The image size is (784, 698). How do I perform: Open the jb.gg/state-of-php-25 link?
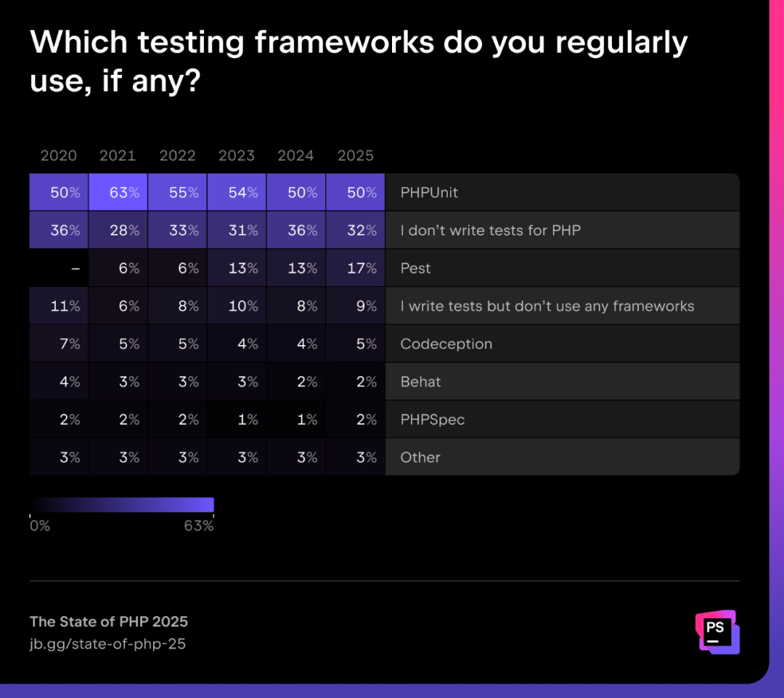pos(107,644)
